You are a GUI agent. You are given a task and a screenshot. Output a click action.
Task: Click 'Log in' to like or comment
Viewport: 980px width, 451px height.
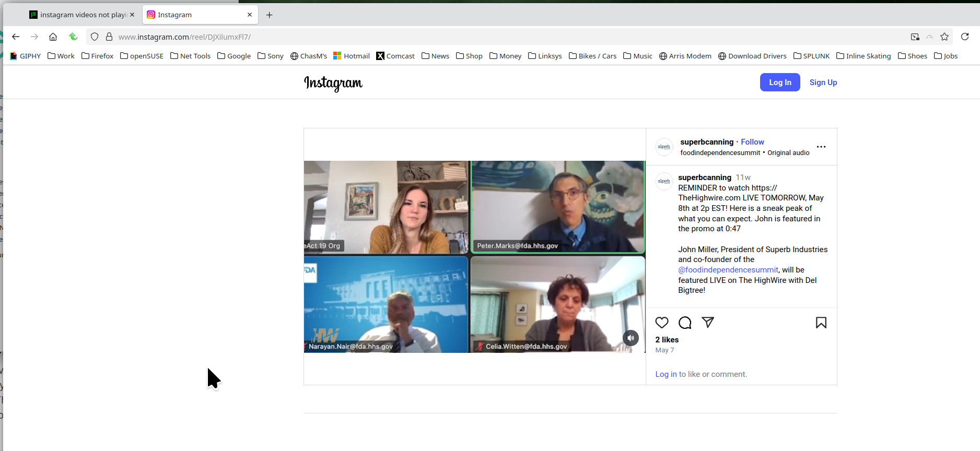[666, 374]
